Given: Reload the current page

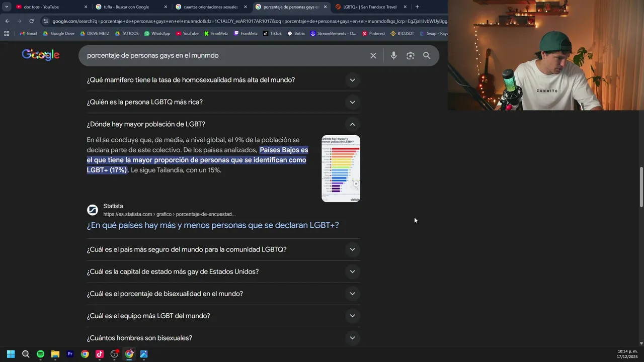Looking at the screenshot, I should tap(31, 21).
